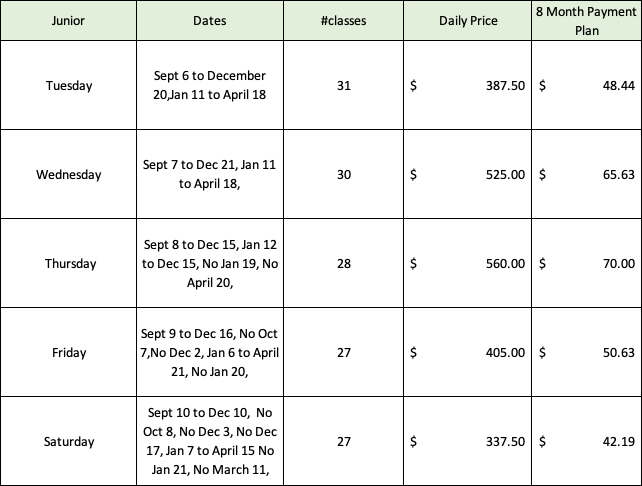This screenshot has height=486, width=642.
Task: Select the Friday row label
Action: pos(68,352)
